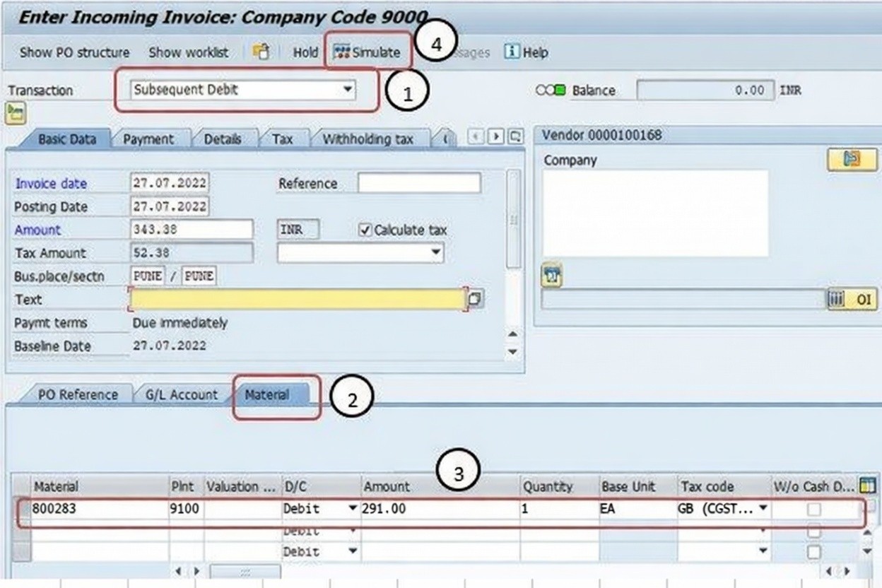Viewport: 882px width, 588px height.
Task: Check W/o Cash Discount box in second row
Action: [x=815, y=531]
